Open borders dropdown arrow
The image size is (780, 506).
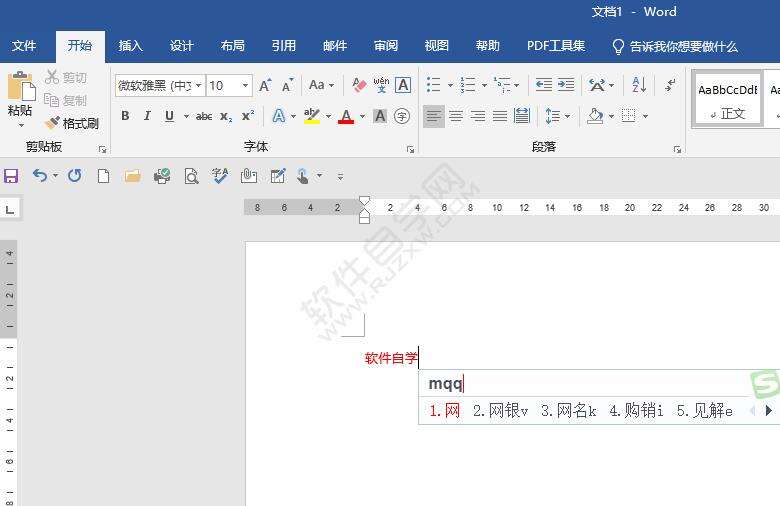[645, 116]
